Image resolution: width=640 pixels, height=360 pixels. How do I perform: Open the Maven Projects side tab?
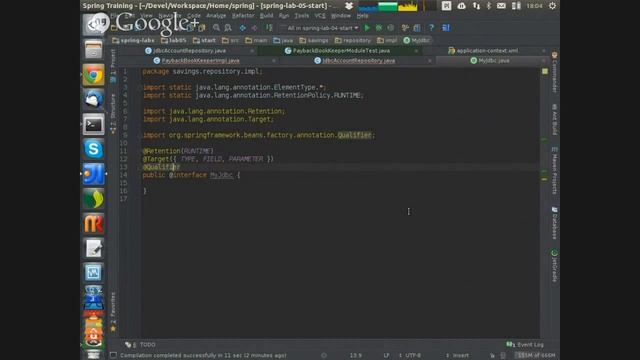tap(554, 171)
